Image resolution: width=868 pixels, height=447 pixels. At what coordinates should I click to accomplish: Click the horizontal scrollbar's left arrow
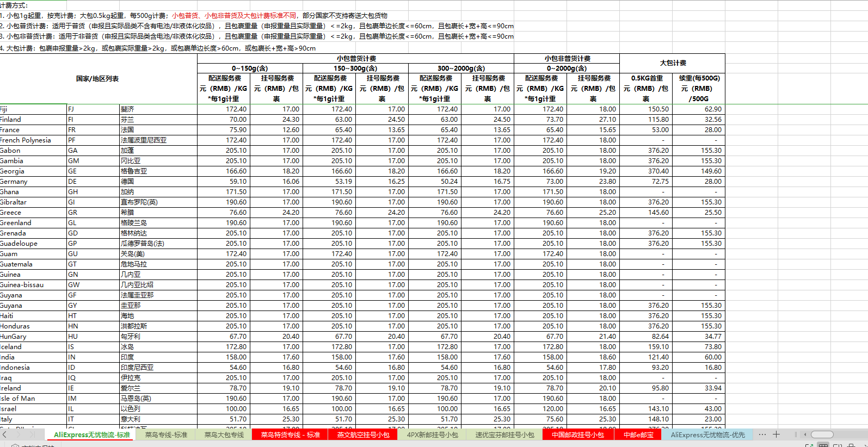point(805,434)
